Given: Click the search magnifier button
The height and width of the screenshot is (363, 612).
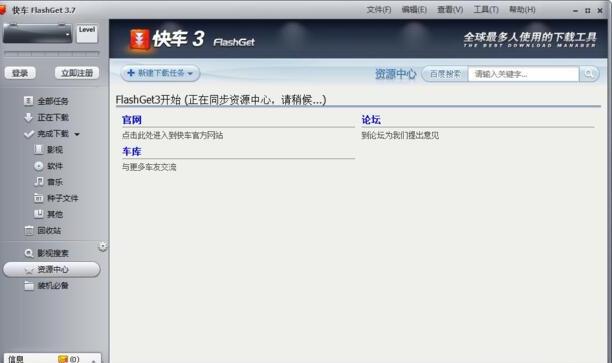Looking at the screenshot, I should tap(589, 74).
